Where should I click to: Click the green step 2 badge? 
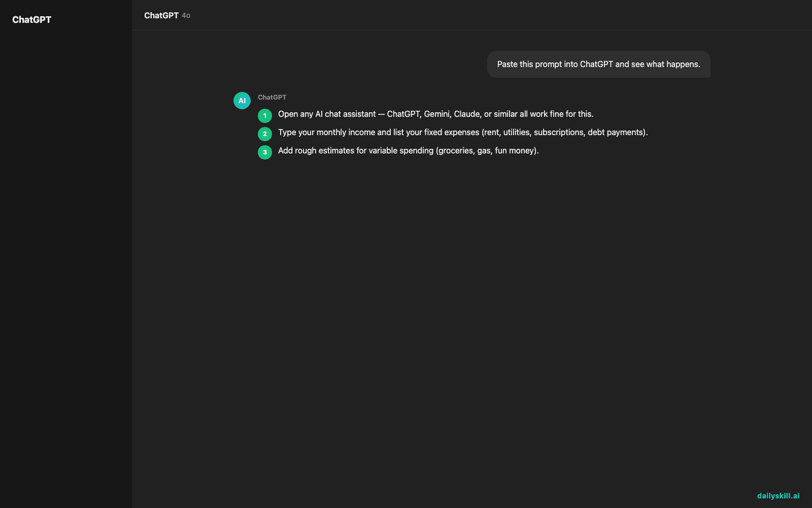tap(265, 134)
